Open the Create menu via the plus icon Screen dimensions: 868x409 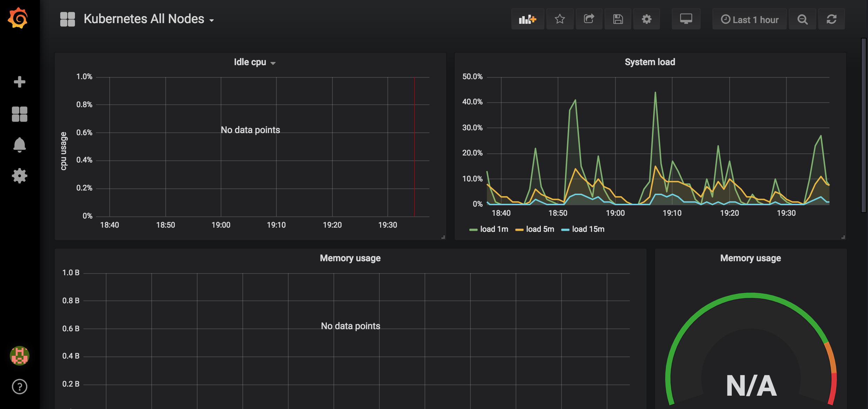(19, 82)
